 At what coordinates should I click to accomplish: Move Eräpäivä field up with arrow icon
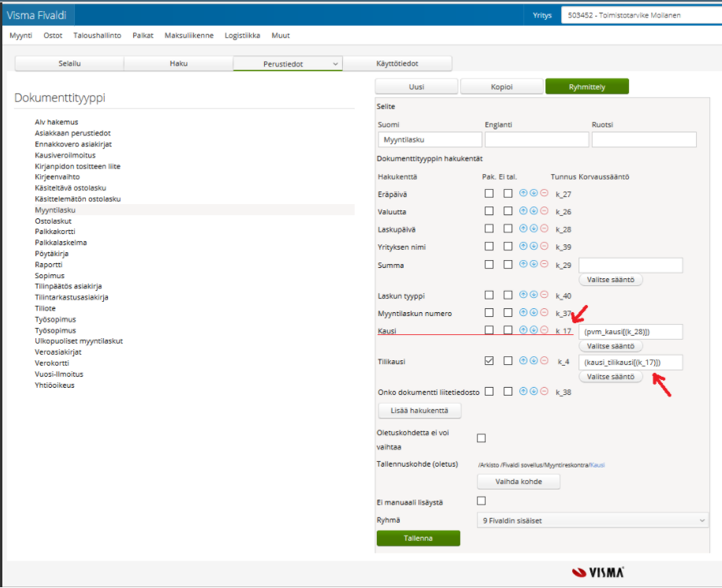point(523,193)
